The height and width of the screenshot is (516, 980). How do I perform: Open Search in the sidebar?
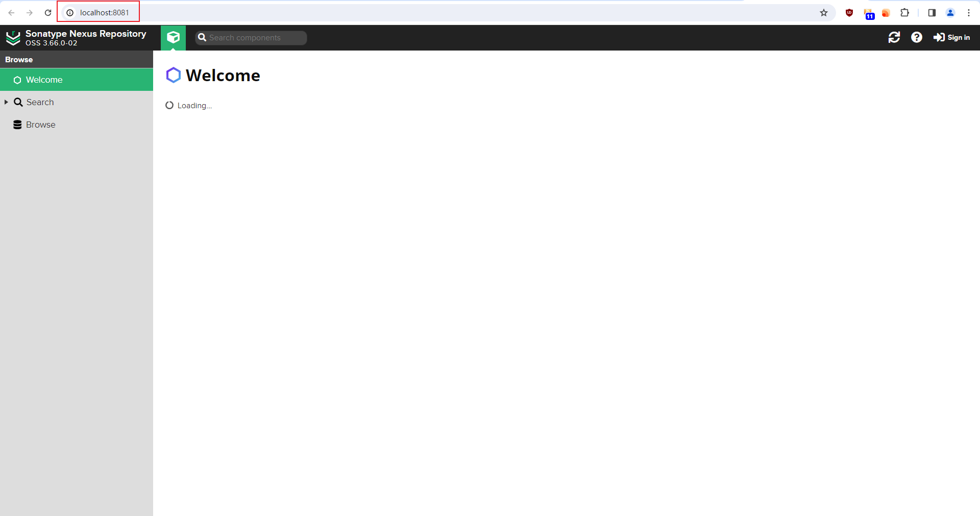40,102
